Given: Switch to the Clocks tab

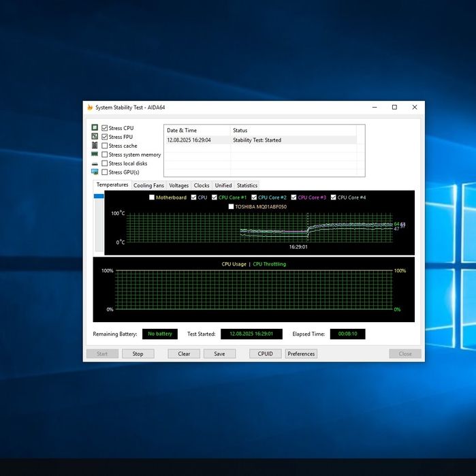Looking at the screenshot, I should point(202,185).
